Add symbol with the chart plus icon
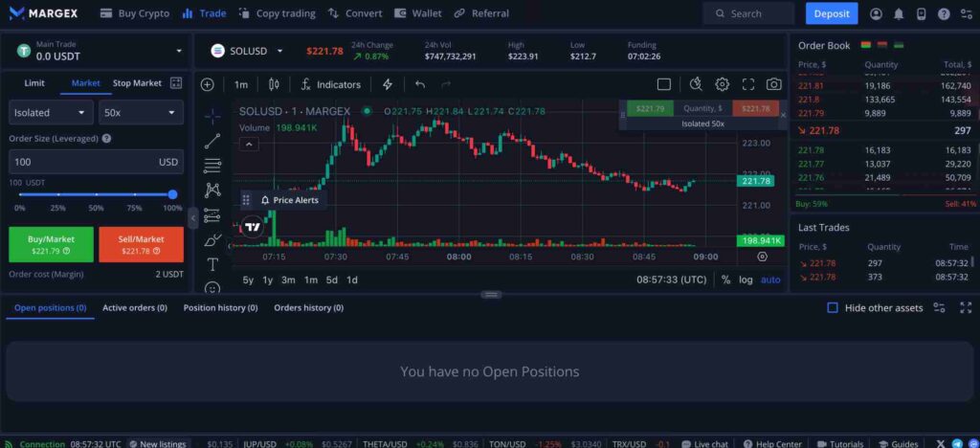 tap(208, 84)
